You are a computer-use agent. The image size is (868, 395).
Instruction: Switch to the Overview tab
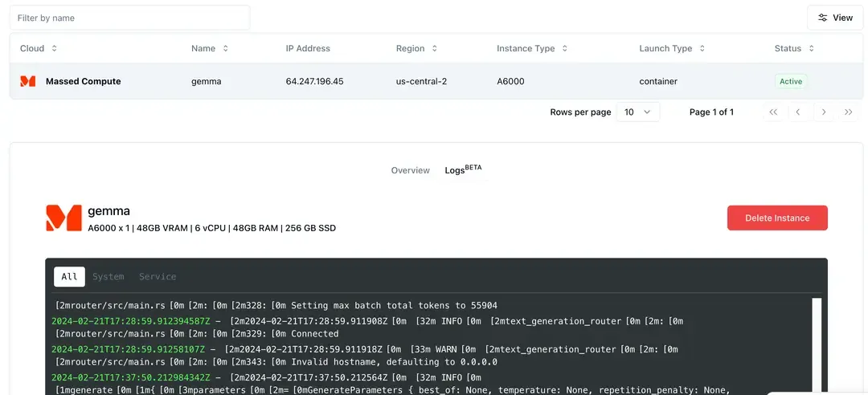pos(410,170)
